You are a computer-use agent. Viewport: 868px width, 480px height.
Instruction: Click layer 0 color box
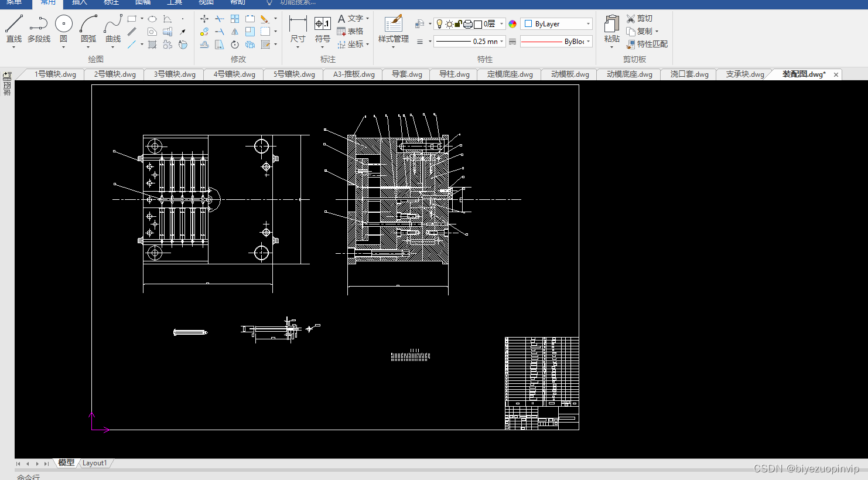coord(477,24)
